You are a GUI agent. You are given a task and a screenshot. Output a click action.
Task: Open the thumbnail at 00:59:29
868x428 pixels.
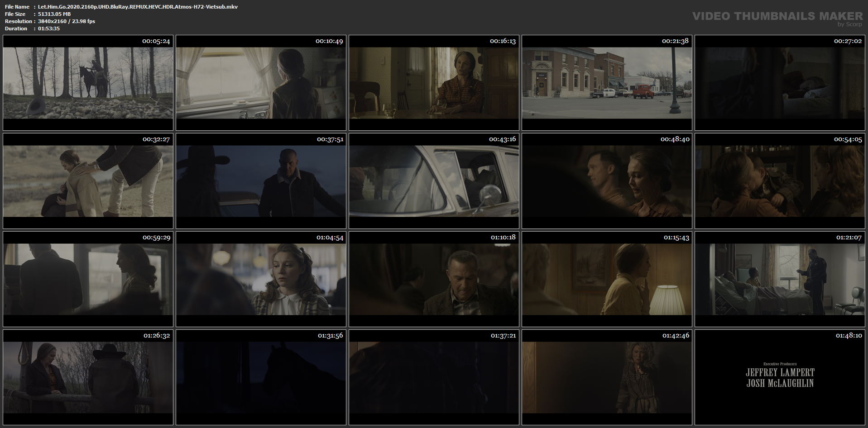pos(88,279)
